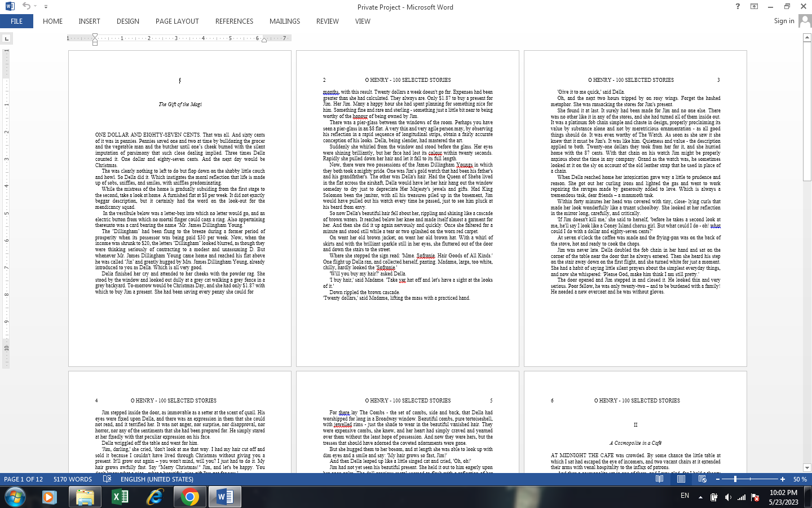Click PAGE 1 OF 12 status indicator
Screen dimensions: 812x508
[24, 479]
